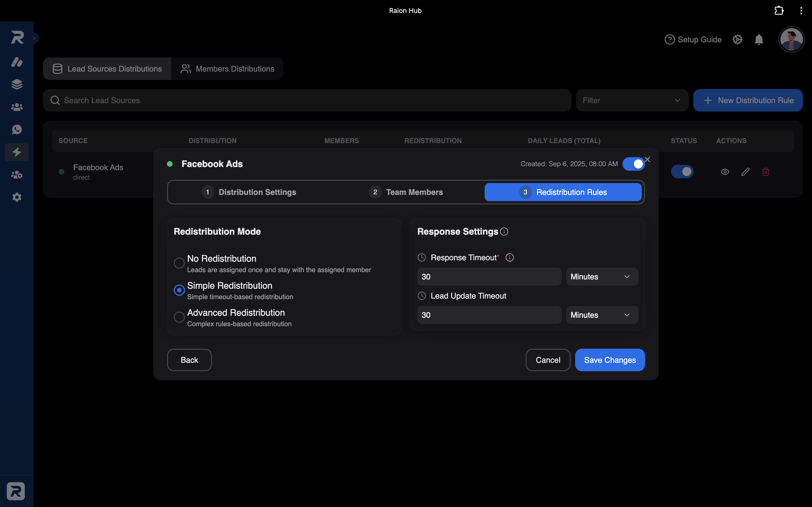Click the Response Timeout value field

[489, 277]
